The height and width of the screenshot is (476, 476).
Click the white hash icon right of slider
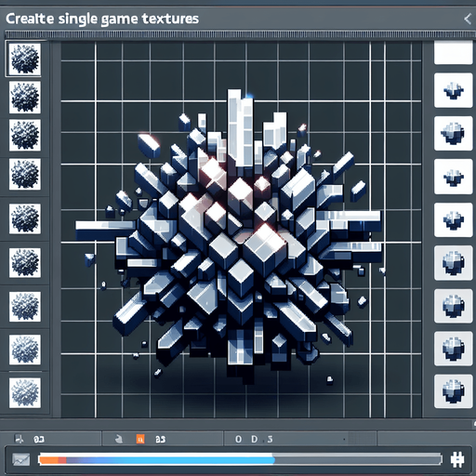(x=457, y=459)
